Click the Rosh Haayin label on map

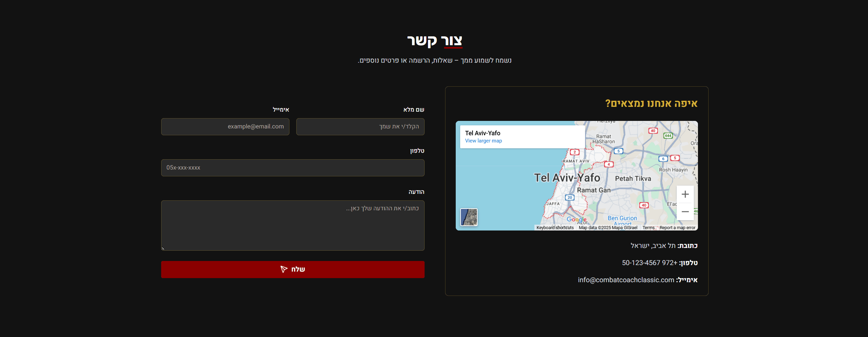(x=673, y=170)
